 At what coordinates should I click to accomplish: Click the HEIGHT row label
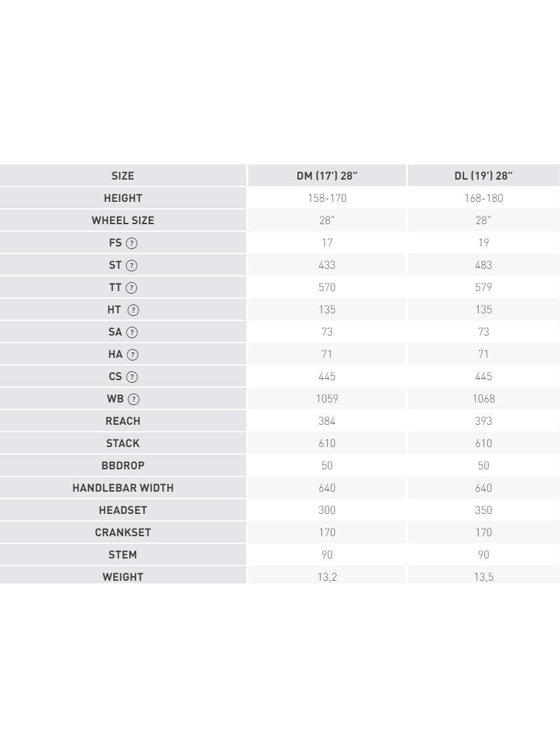pos(123,197)
